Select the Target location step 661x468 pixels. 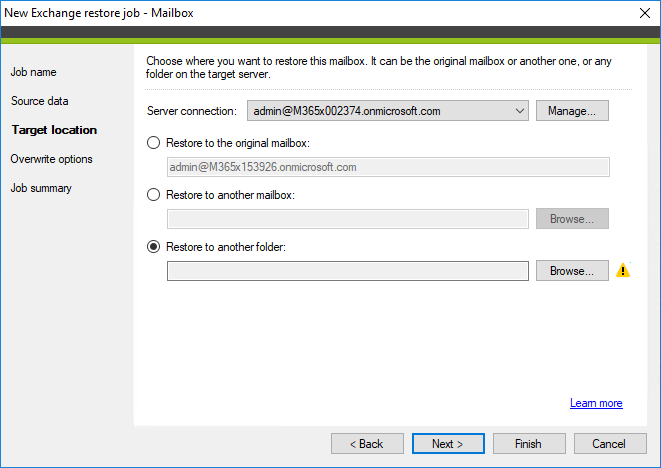pos(54,130)
